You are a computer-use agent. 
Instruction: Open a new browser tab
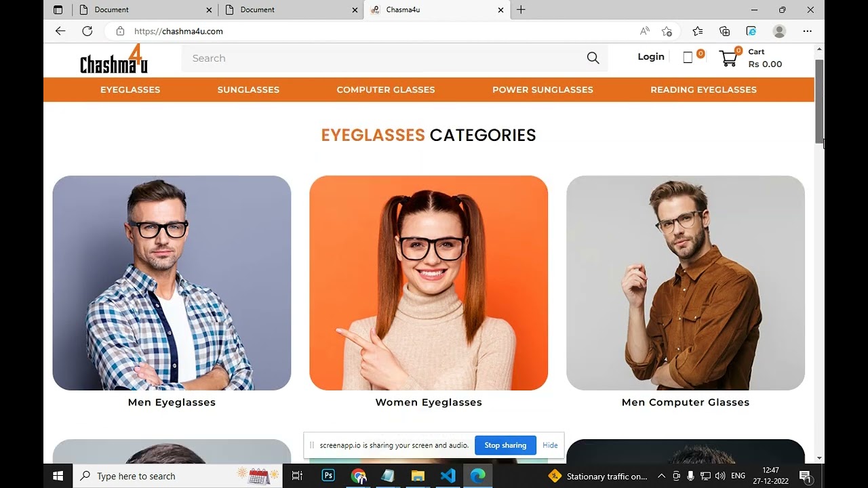pos(521,9)
